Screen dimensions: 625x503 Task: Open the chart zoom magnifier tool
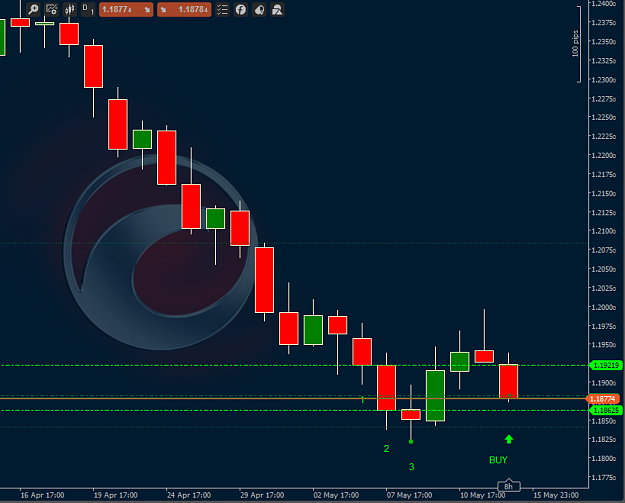coord(33,9)
